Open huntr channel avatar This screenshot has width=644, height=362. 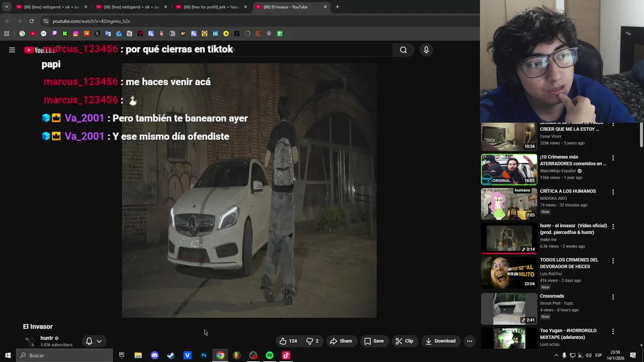click(30, 341)
